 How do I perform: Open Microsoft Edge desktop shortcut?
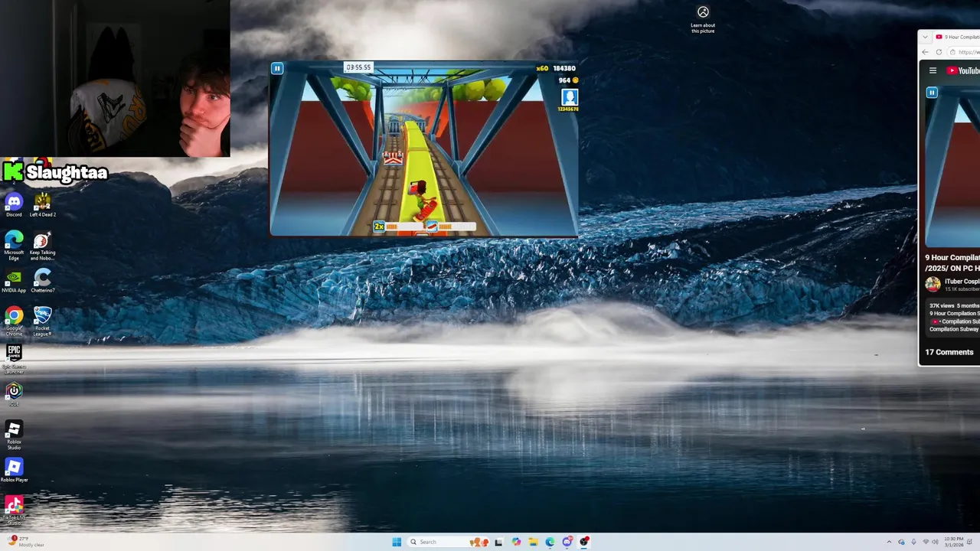(x=14, y=246)
